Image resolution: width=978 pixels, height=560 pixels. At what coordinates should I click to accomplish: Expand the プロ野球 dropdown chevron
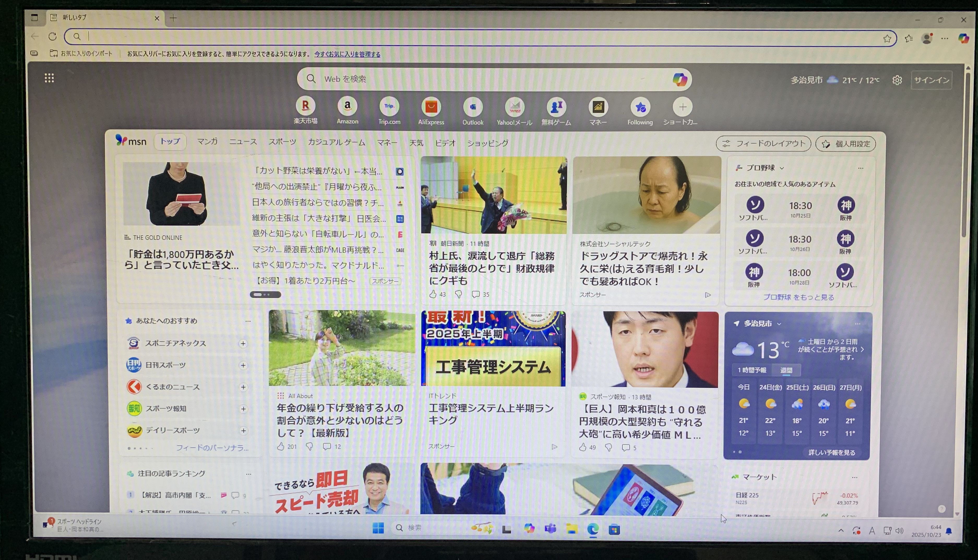[782, 168]
